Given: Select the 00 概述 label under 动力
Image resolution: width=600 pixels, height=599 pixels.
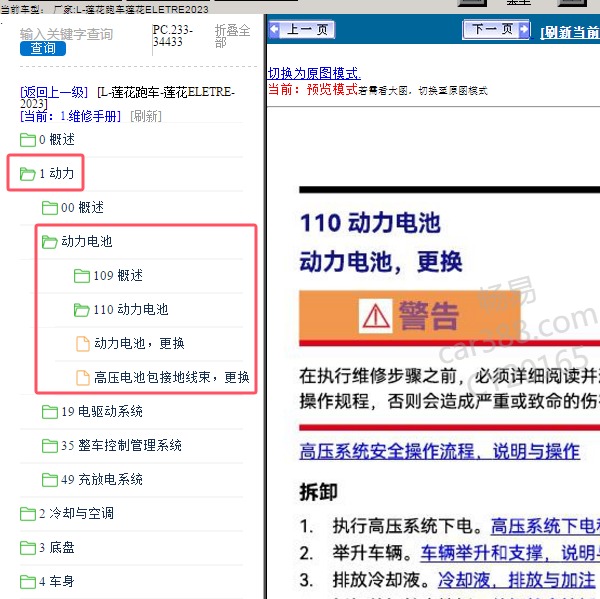Looking at the screenshot, I should [x=82, y=208].
